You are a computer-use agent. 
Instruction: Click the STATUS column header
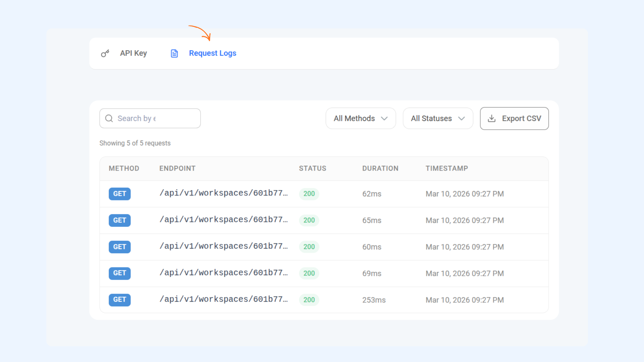click(312, 168)
